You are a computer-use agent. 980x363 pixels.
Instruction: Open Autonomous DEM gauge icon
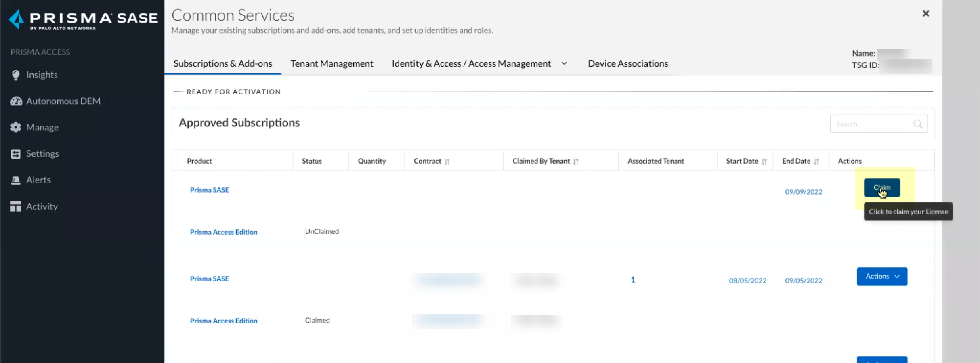point(16,101)
